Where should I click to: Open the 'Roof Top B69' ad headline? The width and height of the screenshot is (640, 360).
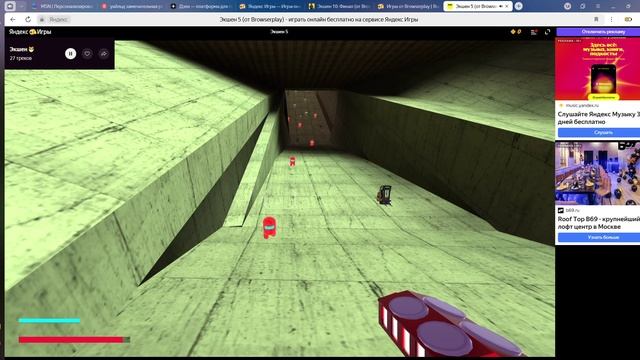pyautogui.click(x=599, y=223)
